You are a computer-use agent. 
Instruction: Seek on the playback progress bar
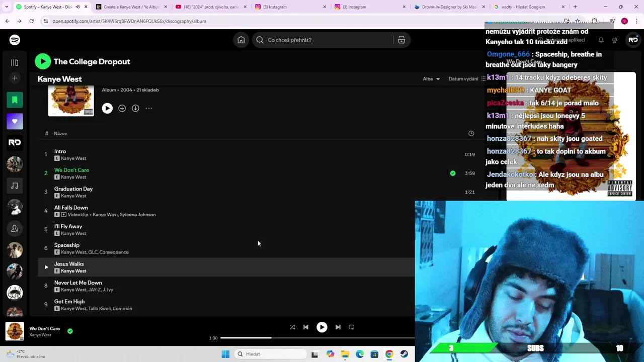point(317,338)
